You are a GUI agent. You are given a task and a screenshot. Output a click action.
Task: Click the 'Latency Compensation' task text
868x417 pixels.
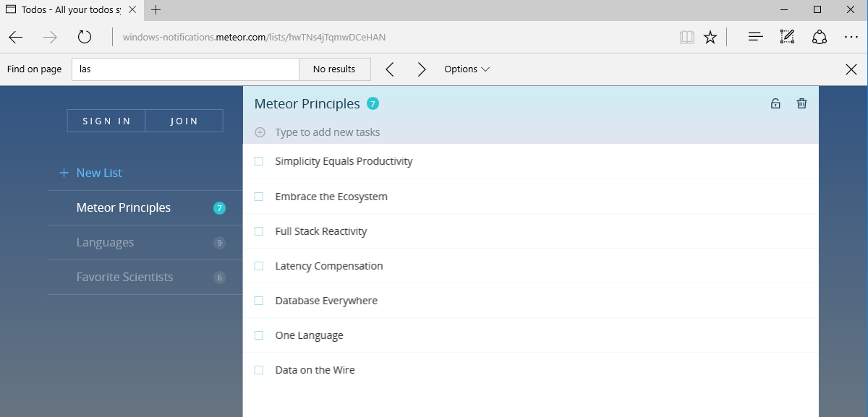tap(329, 265)
